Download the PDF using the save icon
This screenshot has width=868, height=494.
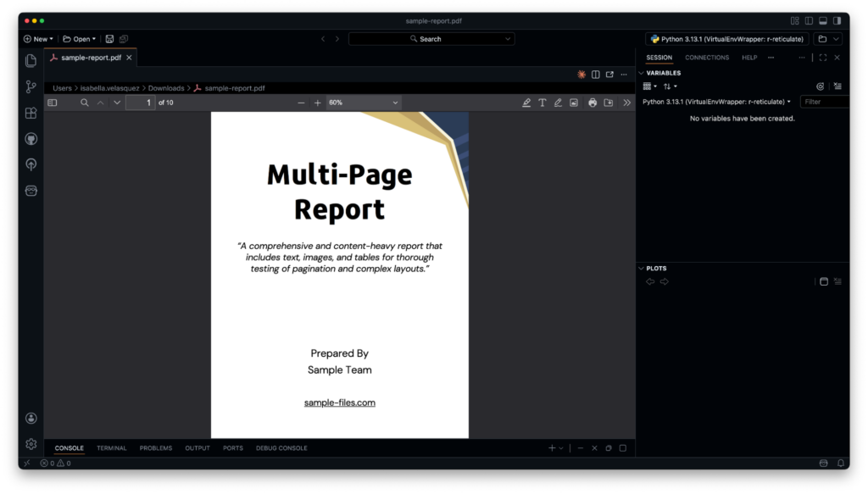(609, 102)
